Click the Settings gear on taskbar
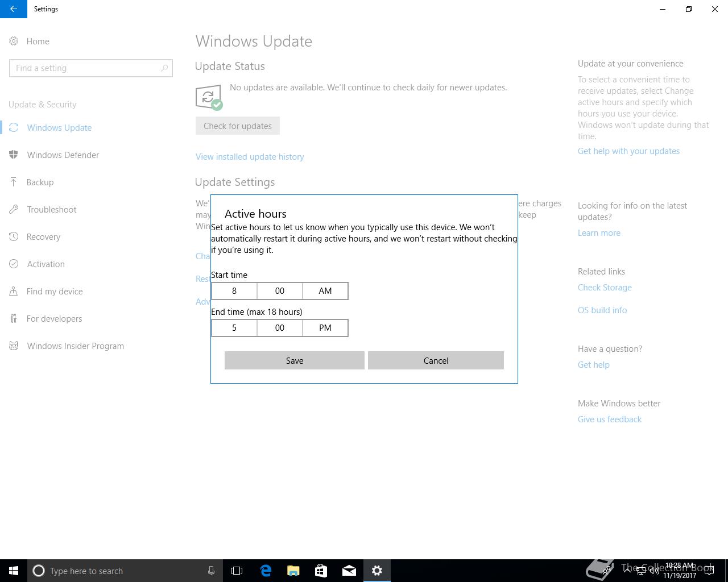The image size is (728, 582). (x=377, y=571)
